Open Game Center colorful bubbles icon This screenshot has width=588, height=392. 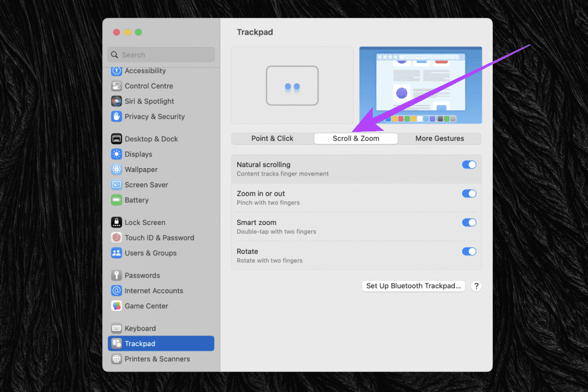click(x=116, y=306)
